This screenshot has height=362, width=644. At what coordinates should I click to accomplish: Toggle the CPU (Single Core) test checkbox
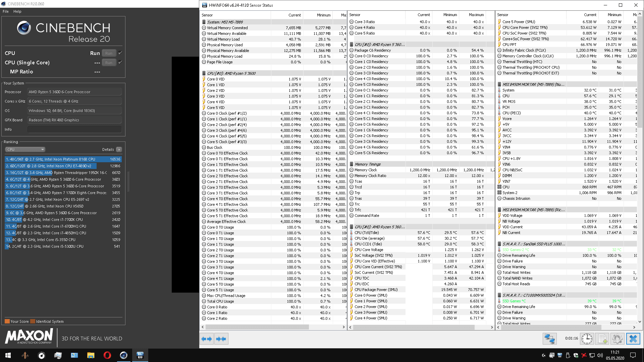[120, 62]
